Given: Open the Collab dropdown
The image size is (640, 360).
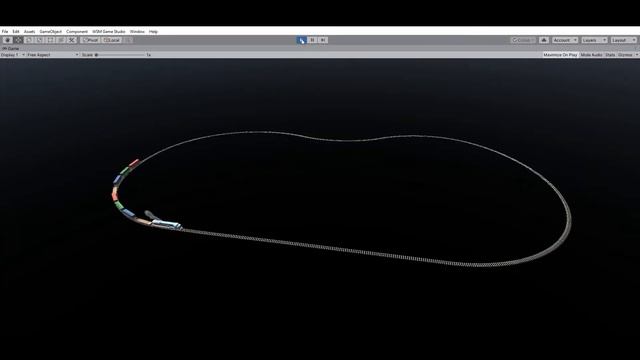Looking at the screenshot, I should tap(523, 40).
